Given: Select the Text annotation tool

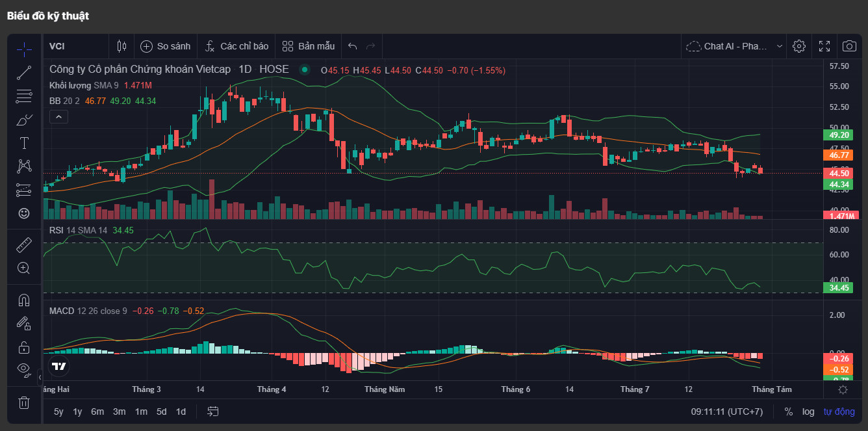Looking at the screenshot, I should click(x=24, y=143).
